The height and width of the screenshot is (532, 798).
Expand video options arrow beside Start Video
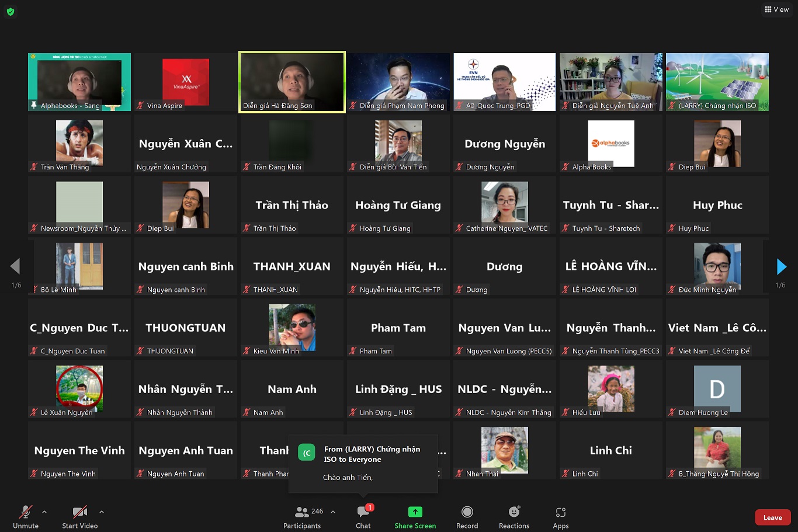pos(102,512)
